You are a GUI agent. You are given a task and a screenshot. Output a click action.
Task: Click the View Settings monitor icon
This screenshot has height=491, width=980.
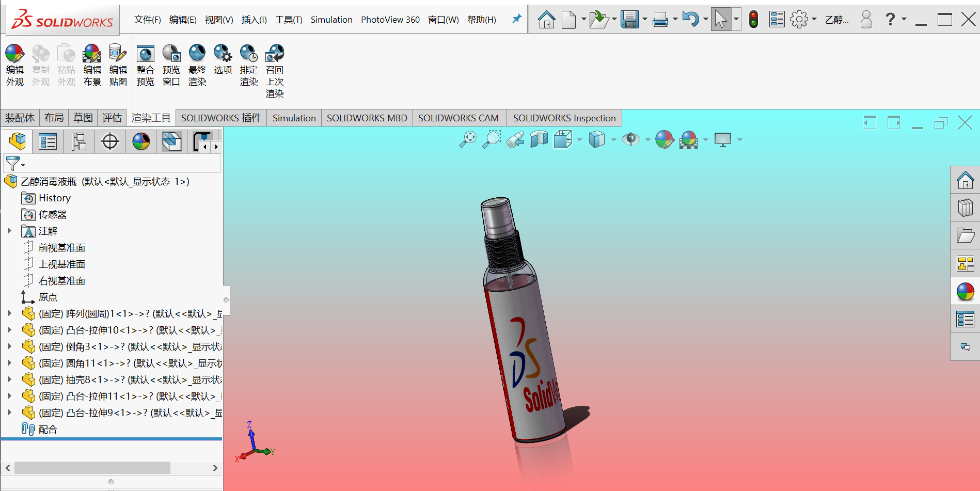click(x=723, y=139)
